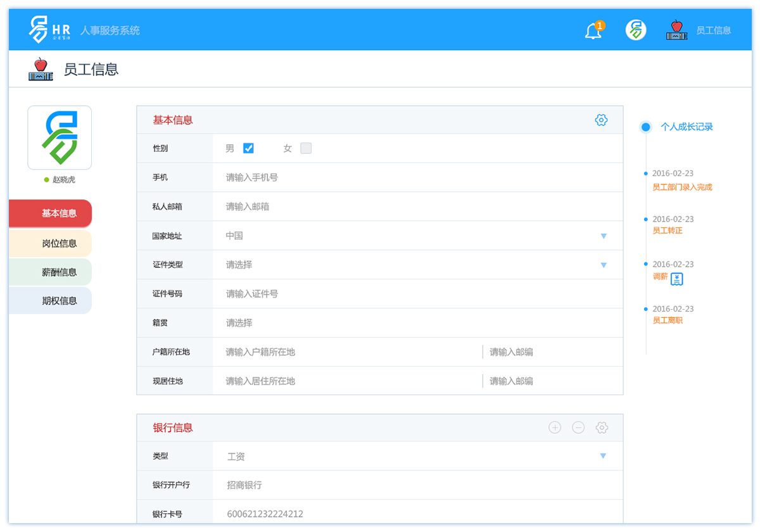
Task: Open settings gear for 基本信息 section
Action: (x=601, y=120)
